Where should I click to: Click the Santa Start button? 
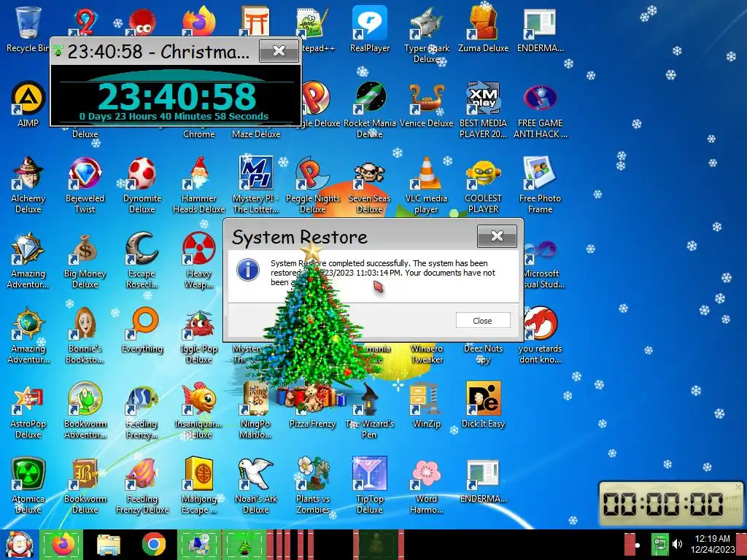point(18,544)
